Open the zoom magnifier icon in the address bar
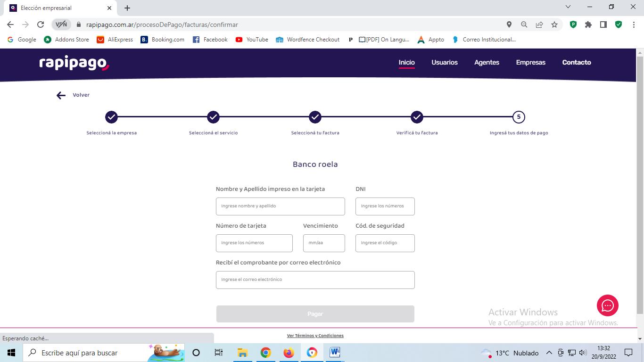The width and height of the screenshot is (644, 362). click(x=524, y=25)
